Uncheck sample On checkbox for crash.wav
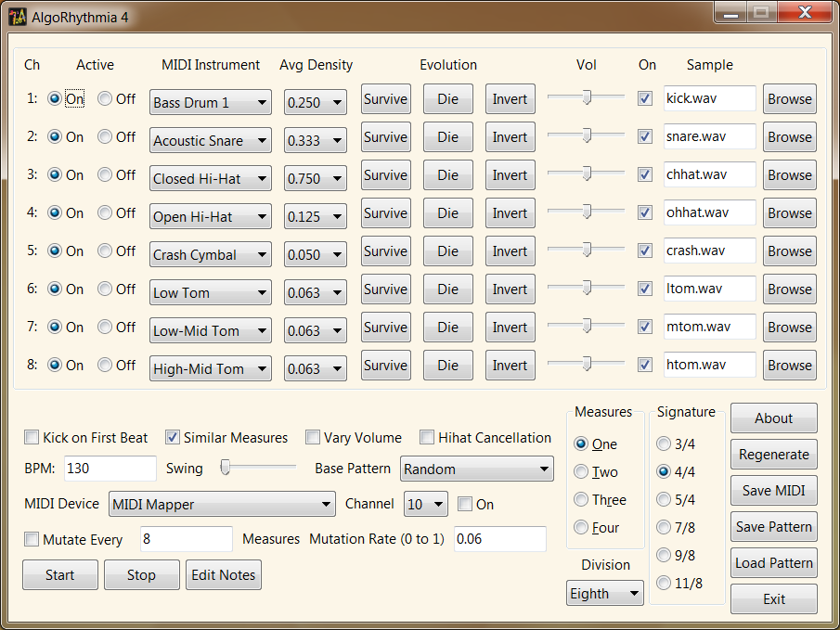Viewport: 840px width, 630px height. coord(645,251)
